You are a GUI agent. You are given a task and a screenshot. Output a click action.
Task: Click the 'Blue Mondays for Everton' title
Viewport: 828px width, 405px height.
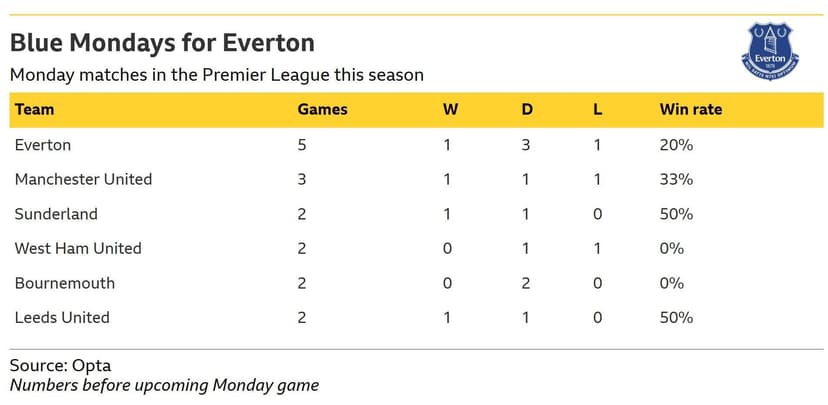click(162, 44)
